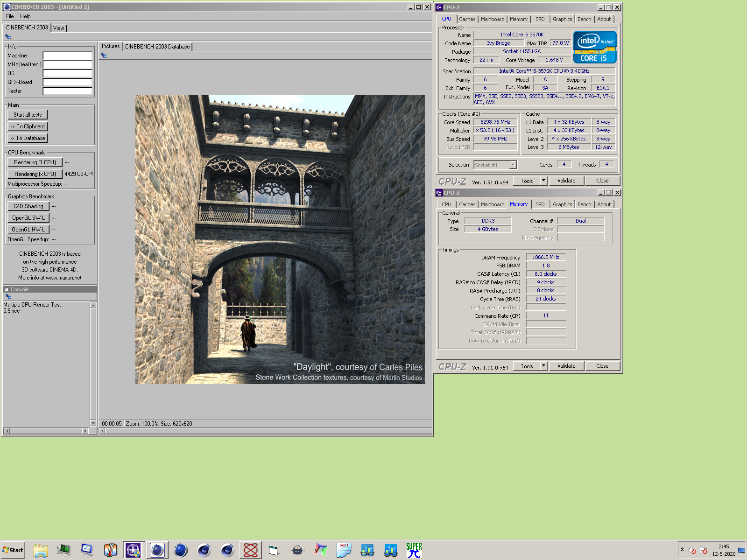
Task: Open the DOC1 document taskbar icon
Action: tap(344, 550)
